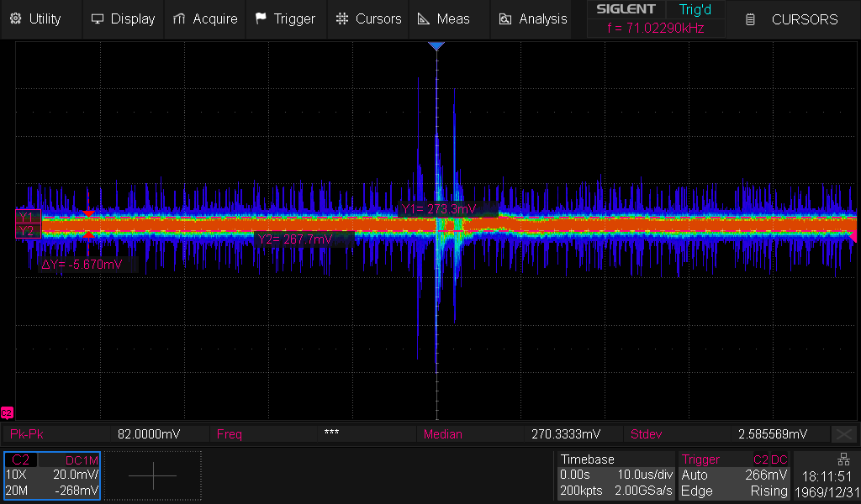Image resolution: width=861 pixels, height=504 pixels.
Task: Expand the Trigger settings box
Action: 735,475
